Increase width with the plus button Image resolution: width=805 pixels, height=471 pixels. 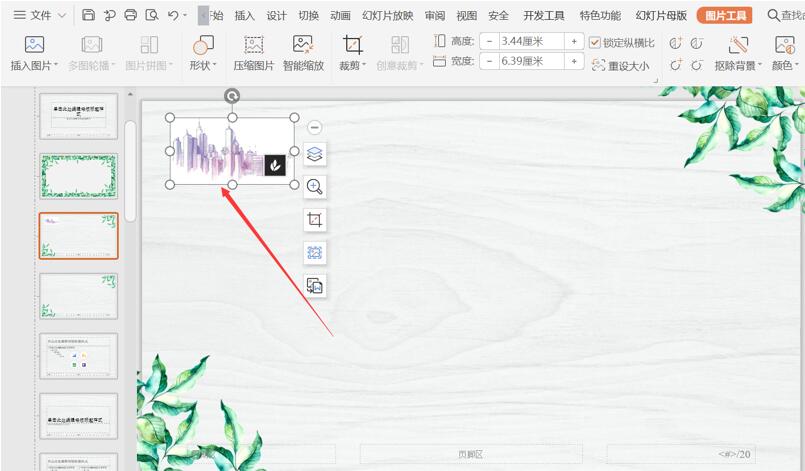(x=574, y=62)
